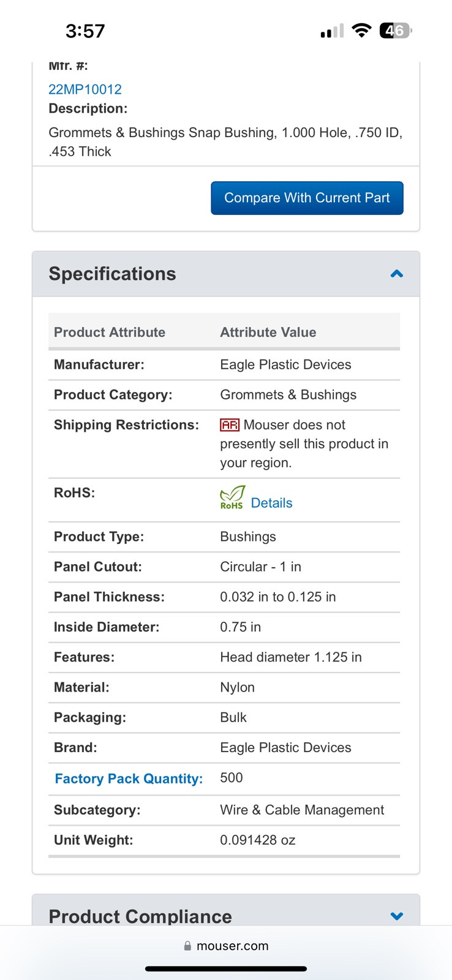Click the Product Attribute column header
This screenshot has height=980, width=452.
pos(110,332)
